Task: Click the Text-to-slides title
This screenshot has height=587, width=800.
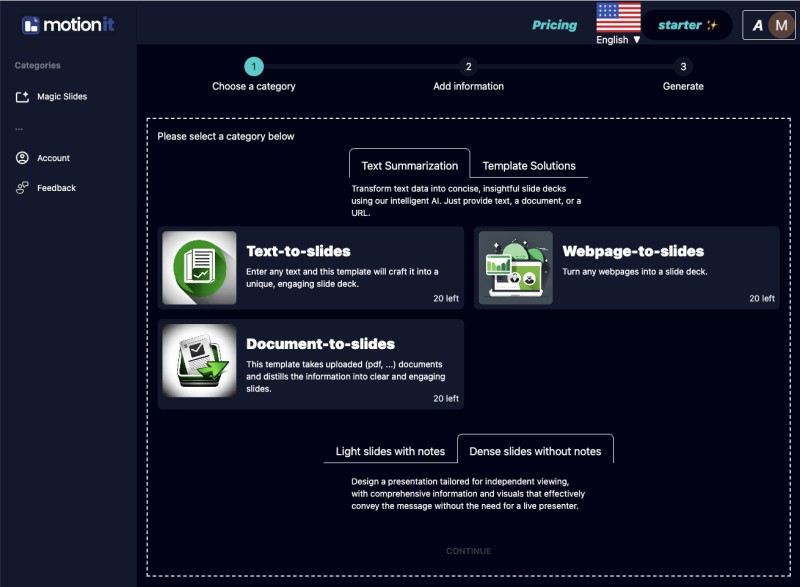Action: coord(298,251)
